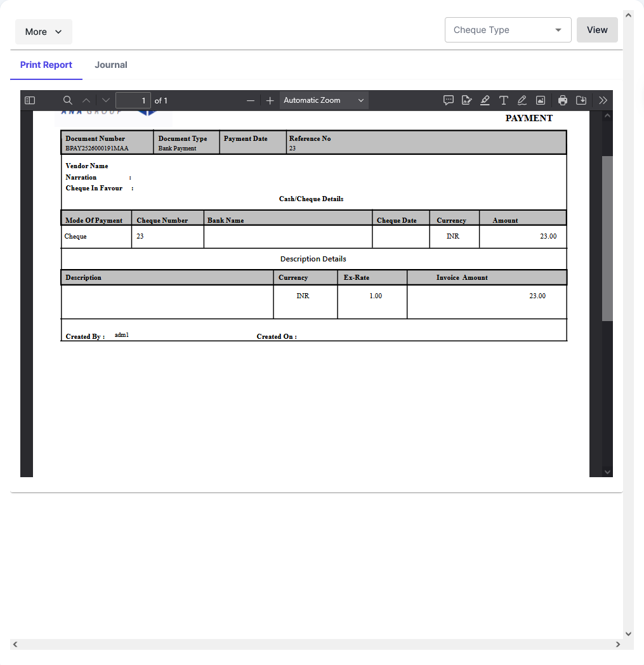Select the add image tool

[x=541, y=100]
